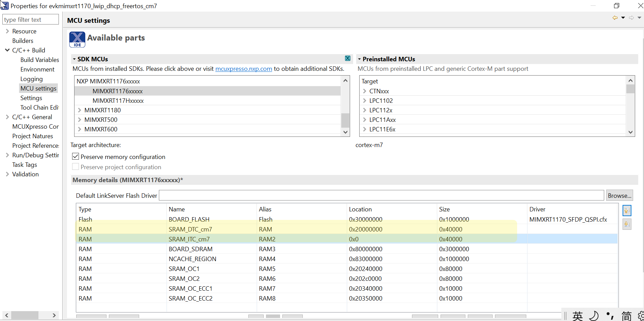The image size is (644, 321).
Task: Collapse the SDK MCUs section
Action: point(74,59)
